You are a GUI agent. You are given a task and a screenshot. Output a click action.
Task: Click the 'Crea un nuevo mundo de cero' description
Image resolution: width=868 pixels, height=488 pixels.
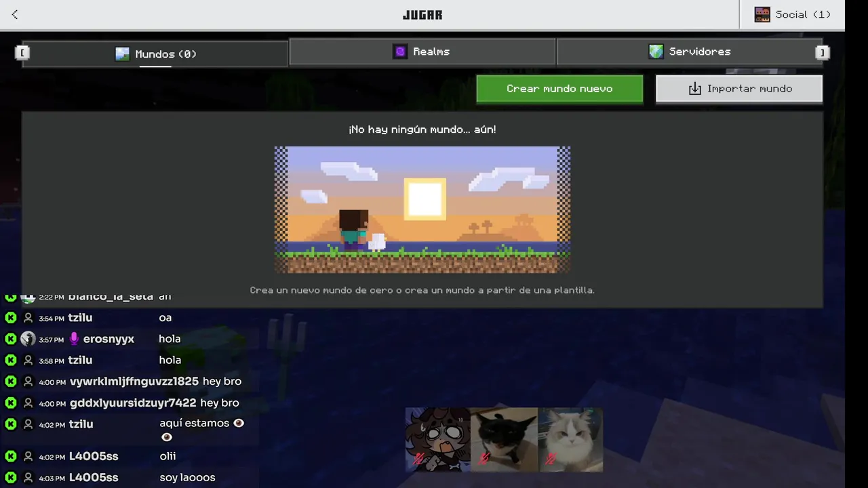422,290
